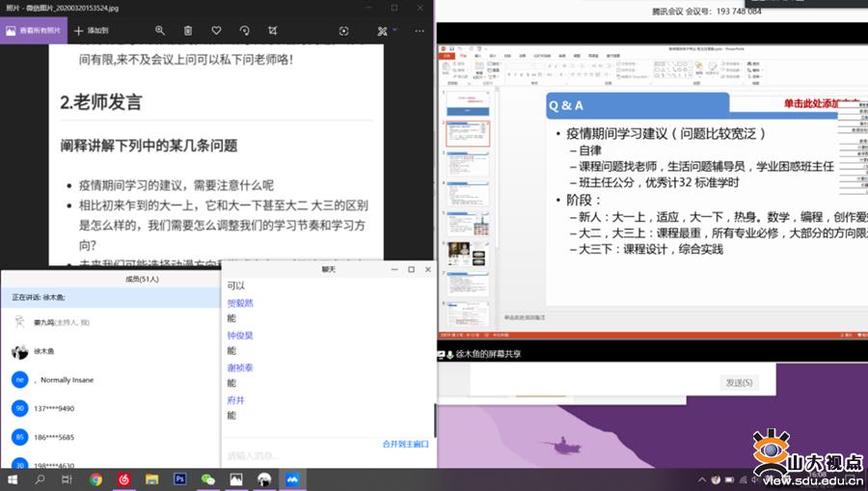This screenshot has width=868, height=491.
Task: Open the Windows Start menu
Action: [x=13, y=479]
